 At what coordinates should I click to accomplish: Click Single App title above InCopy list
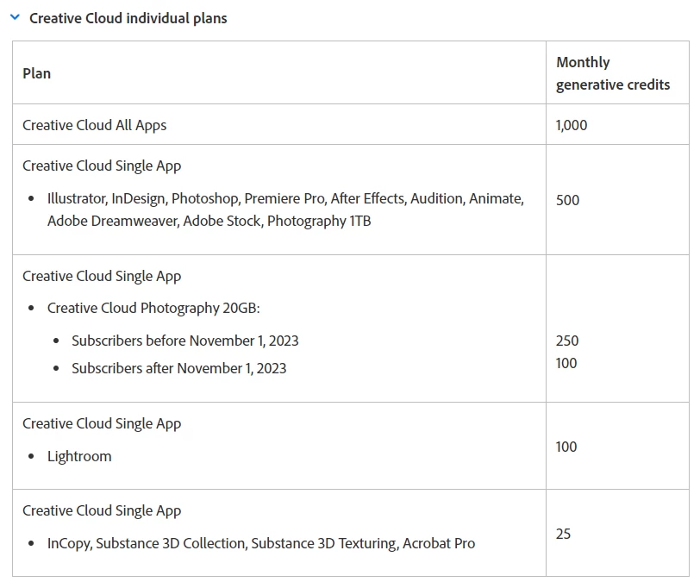[102, 510]
